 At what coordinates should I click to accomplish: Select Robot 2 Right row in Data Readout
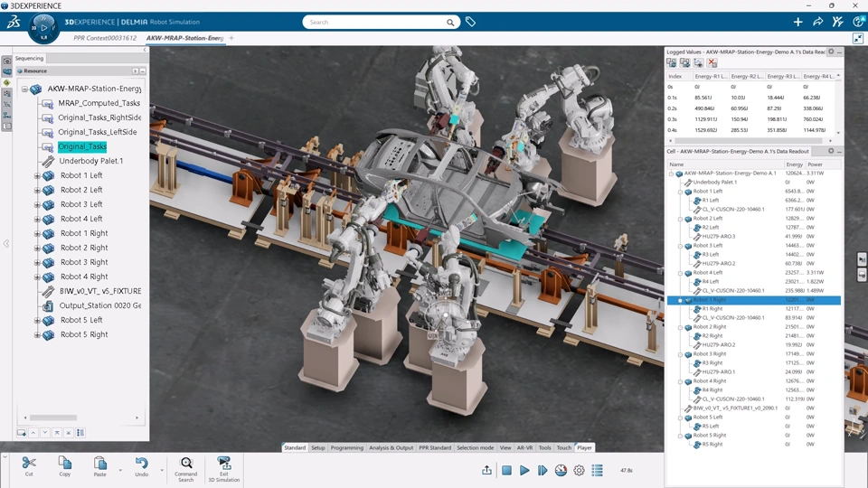coord(754,327)
